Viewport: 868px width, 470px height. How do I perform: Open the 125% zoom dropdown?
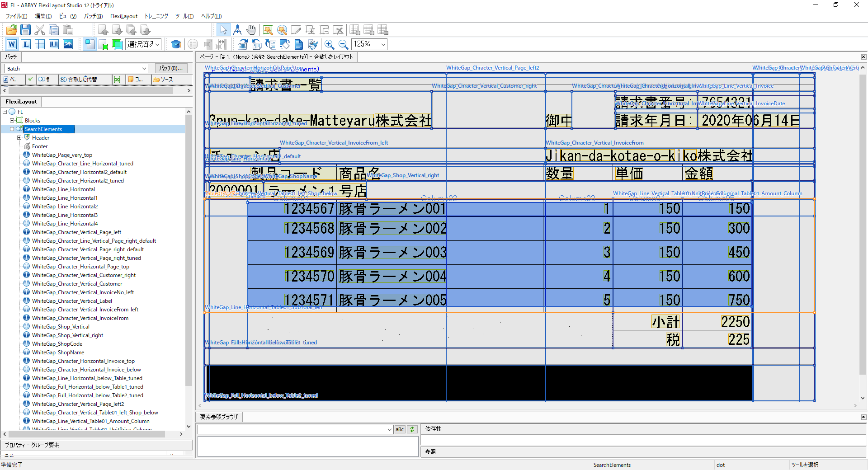[383, 44]
